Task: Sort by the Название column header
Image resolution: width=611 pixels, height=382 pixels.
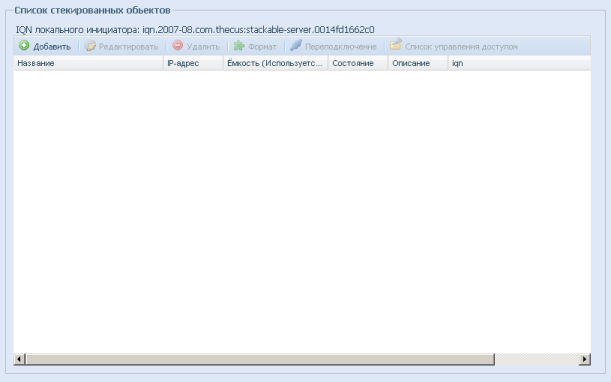Action: pos(88,63)
